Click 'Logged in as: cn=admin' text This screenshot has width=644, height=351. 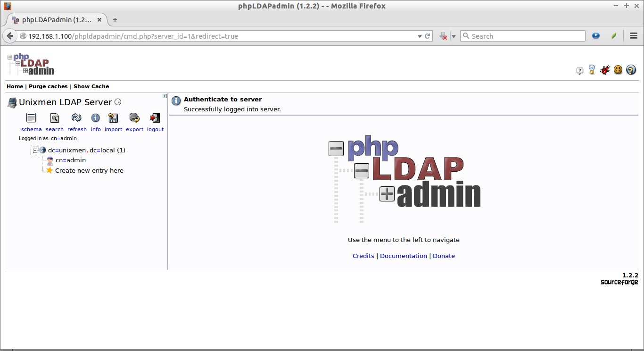(48, 138)
